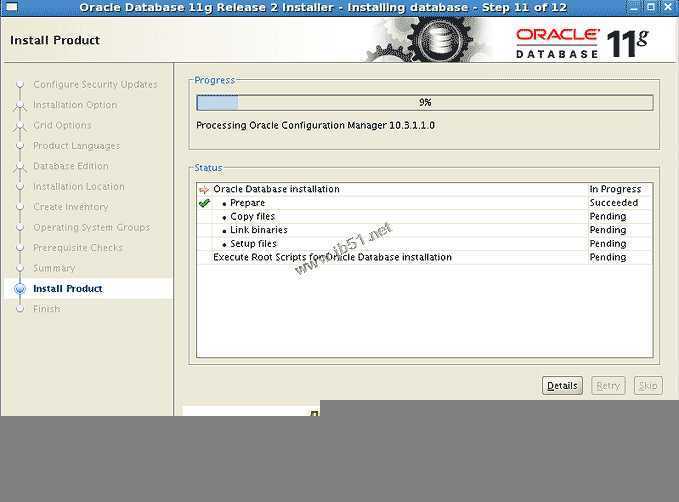Select the Database Edition step
Image resolution: width=679 pixels, height=502 pixels.
pos(71,166)
